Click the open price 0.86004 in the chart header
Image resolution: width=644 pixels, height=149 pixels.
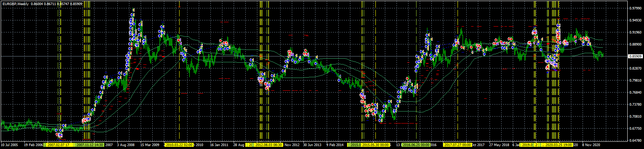point(37,4)
